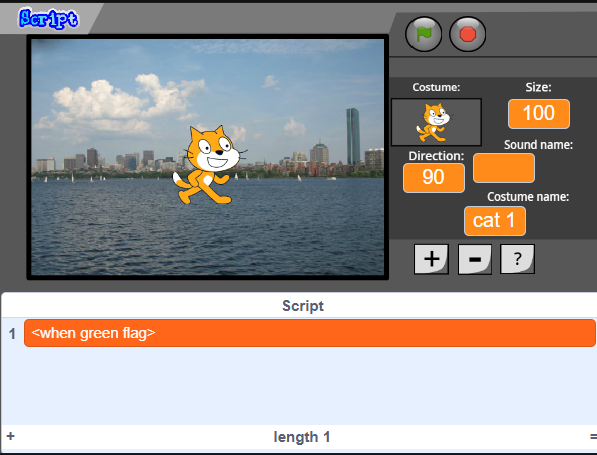Select the <when green flag> list entry

[310, 333]
